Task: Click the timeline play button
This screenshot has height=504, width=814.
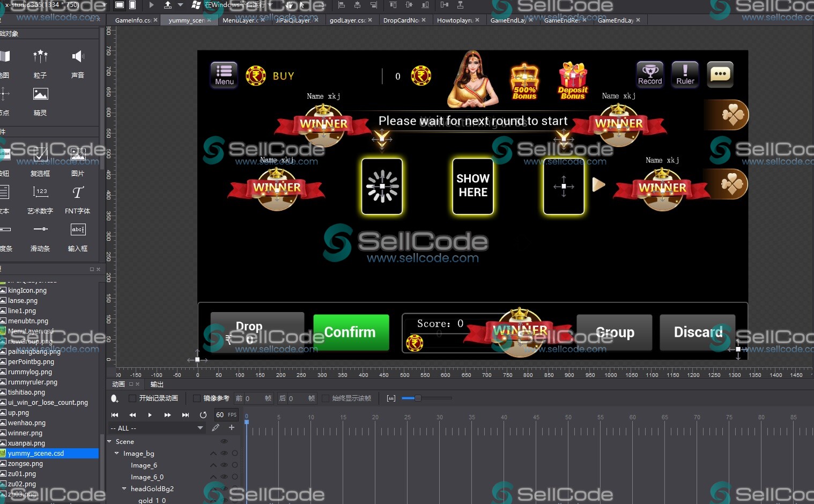Action: [150, 415]
